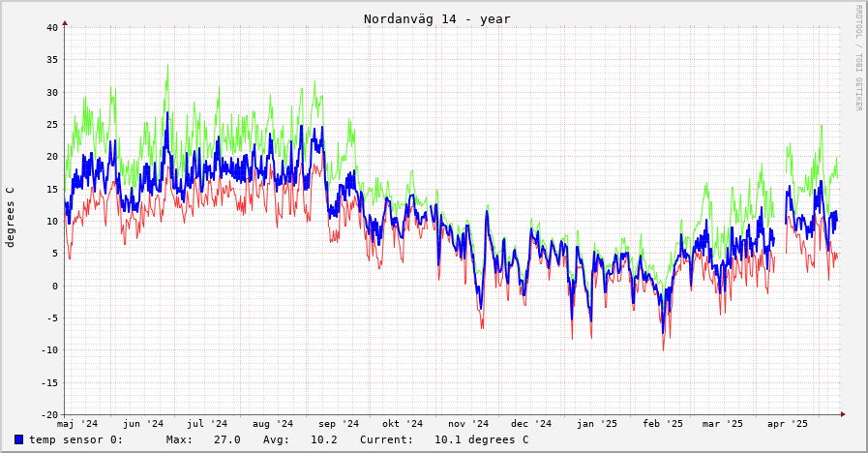Click the 'aug '24' x-axis label
Viewport: 868px width, 453px height.
(273, 424)
